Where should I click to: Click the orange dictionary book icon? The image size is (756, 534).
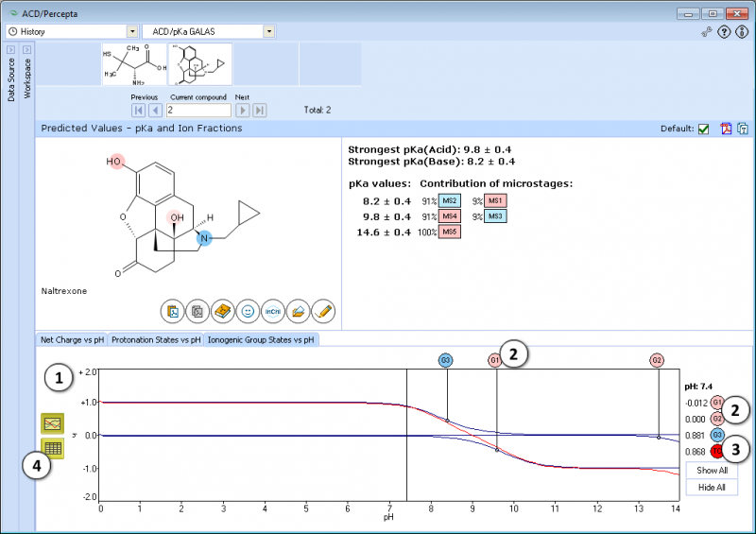tap(223, 312)
